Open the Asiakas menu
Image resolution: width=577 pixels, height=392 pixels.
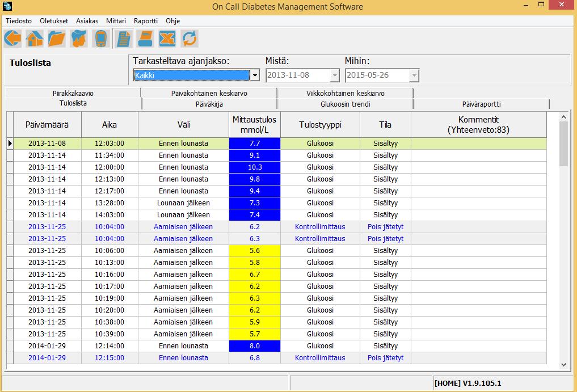pyautogui.click(x=87, y=21)
